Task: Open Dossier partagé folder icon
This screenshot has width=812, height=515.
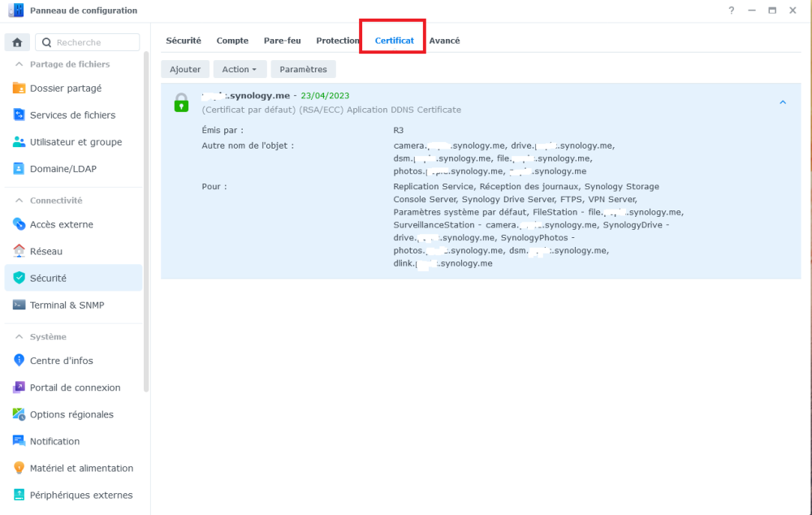Action: [19, 88]
